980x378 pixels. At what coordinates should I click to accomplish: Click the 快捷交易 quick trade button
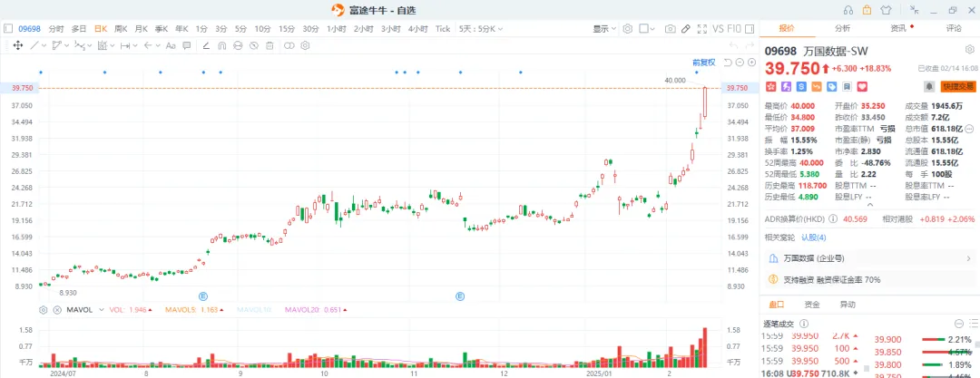click(958, 86)
